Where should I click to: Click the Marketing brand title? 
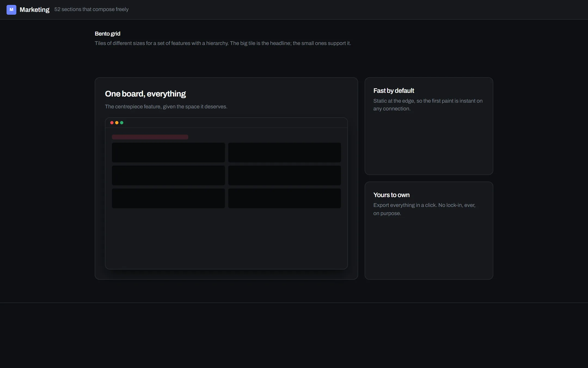[35, 10]
